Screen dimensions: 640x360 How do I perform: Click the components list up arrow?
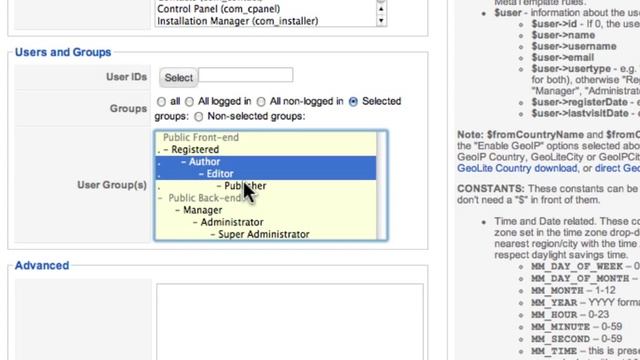pyautogui.click(x=381, y=9)
